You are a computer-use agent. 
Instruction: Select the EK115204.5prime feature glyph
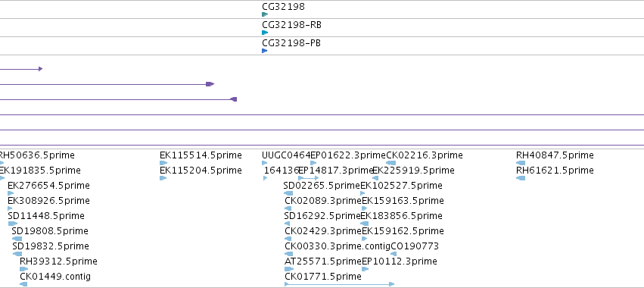tap(163, 178)
